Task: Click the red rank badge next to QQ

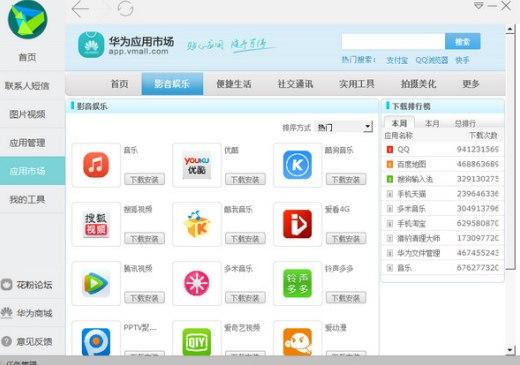Action: pos(390,149)
